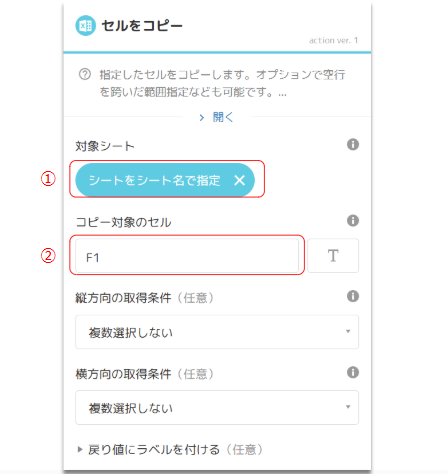This screenshot has height=474, width=448.
Task: Click the Excel icon beside セルをコピー title
Action: (x=85, y=26)
